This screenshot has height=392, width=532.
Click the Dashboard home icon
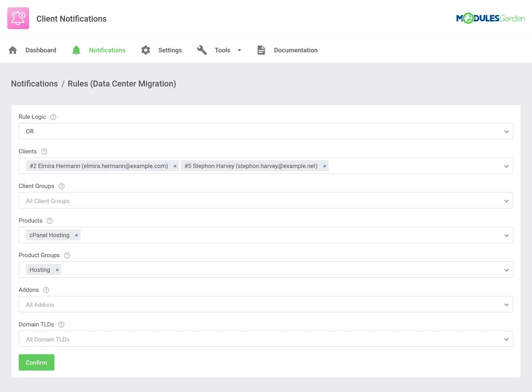[13, 50]
